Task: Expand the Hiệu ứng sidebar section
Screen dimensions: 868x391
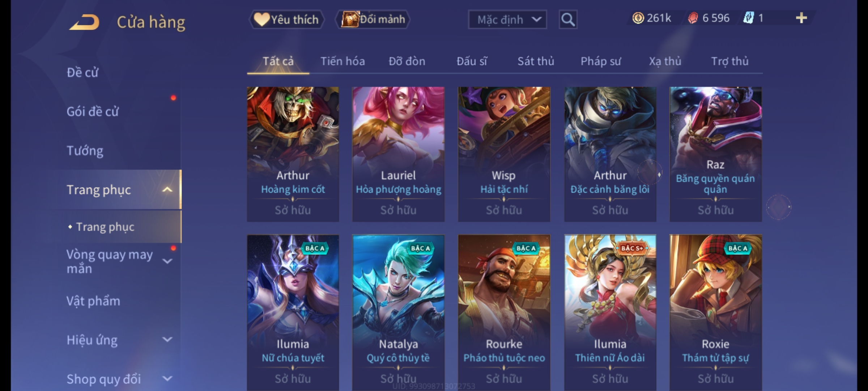Action: tap(167, 340)
